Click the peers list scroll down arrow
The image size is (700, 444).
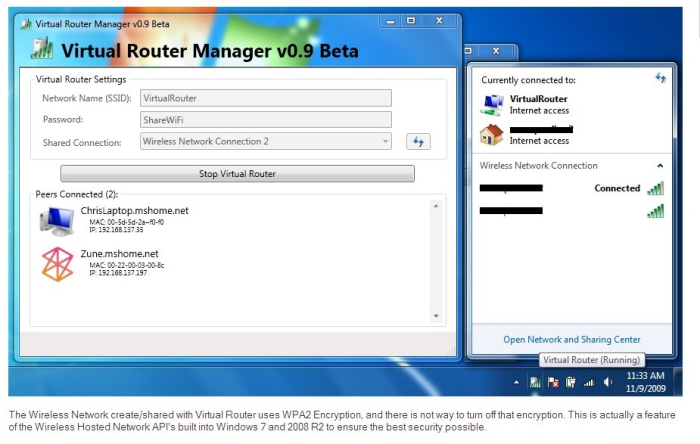point(436,316)
